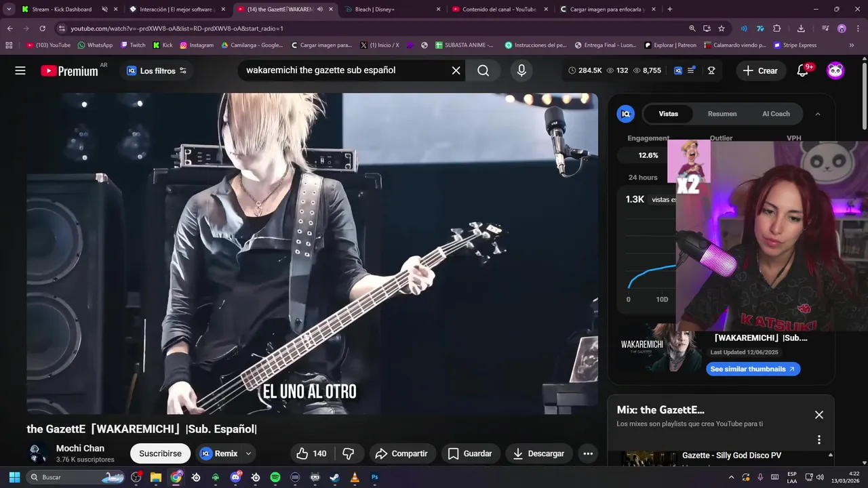The image size is (868, 488).
Task: Dislike the video with thumbs down
Action: (x=349, y=453)
